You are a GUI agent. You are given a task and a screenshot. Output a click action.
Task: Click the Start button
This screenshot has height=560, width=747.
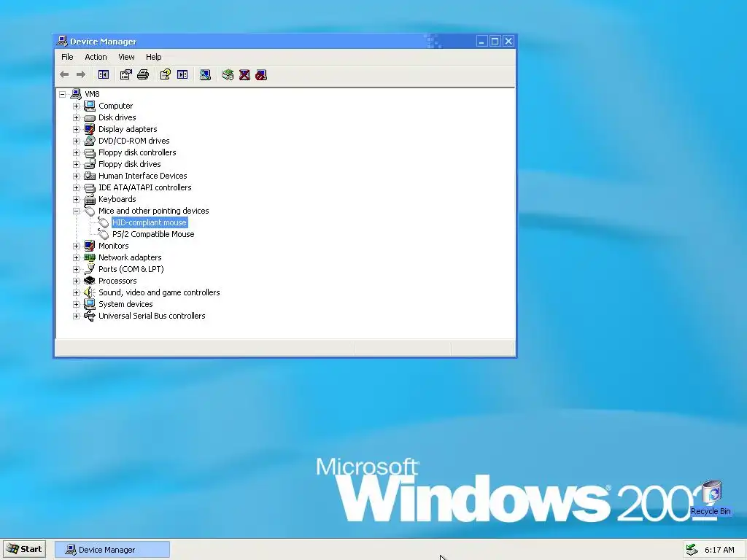click(25, 549)
